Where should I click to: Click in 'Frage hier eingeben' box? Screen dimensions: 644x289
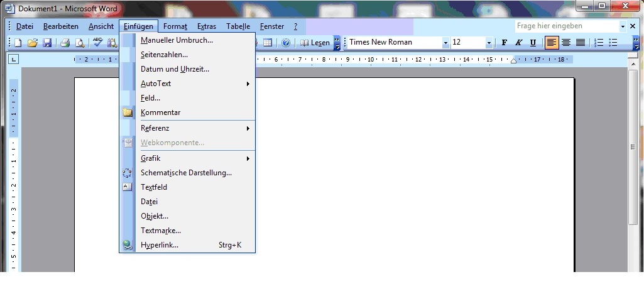[567, 26]
